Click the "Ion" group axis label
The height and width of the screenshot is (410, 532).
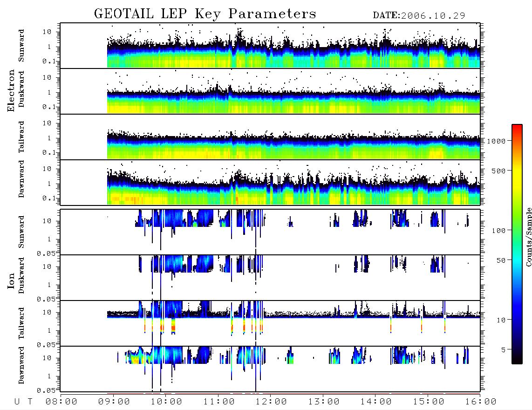pos(11,280)
